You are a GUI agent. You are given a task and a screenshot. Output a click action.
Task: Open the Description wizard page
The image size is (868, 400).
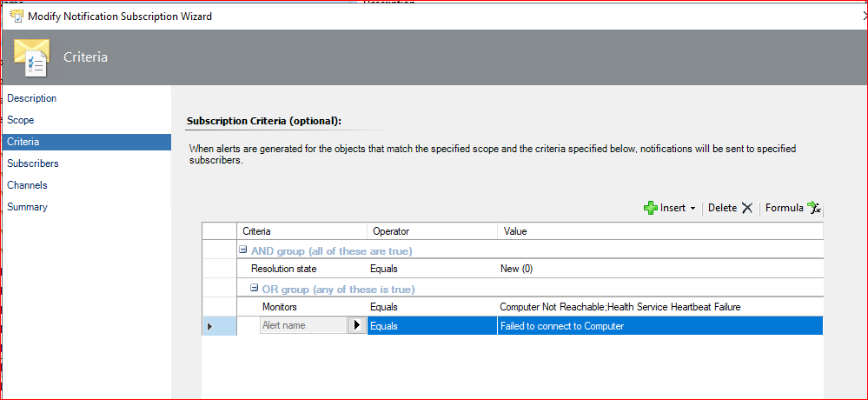31,98
